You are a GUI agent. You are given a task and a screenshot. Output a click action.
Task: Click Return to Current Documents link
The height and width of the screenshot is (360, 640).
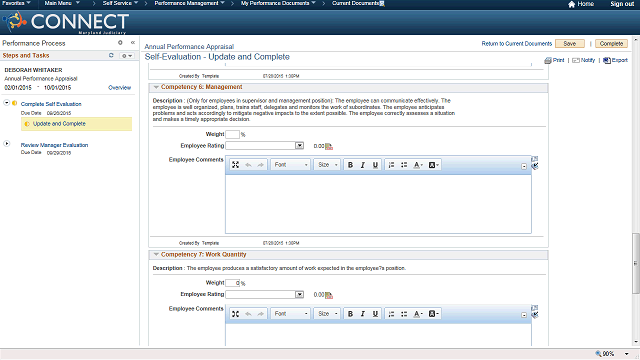[x=517, y=44]
